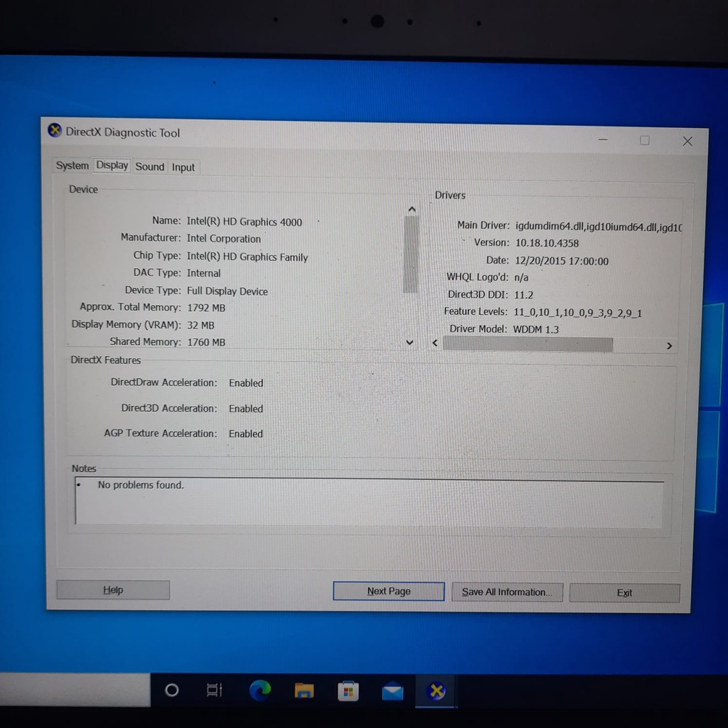Click the Notes text box
The width and height of the screenshot is (728, 728).
pos(369,503)
